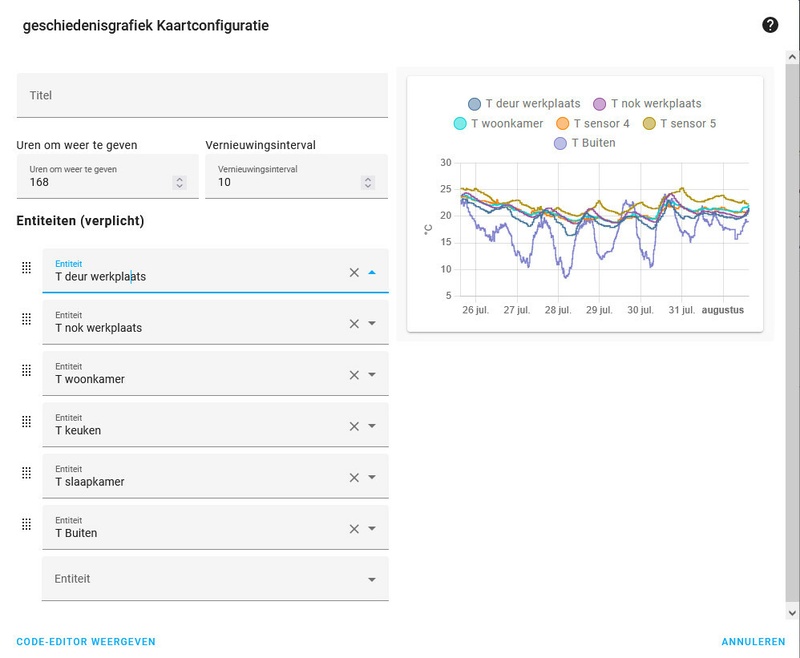Remove the T nok werkplaats entity

[x=354, y=323]
